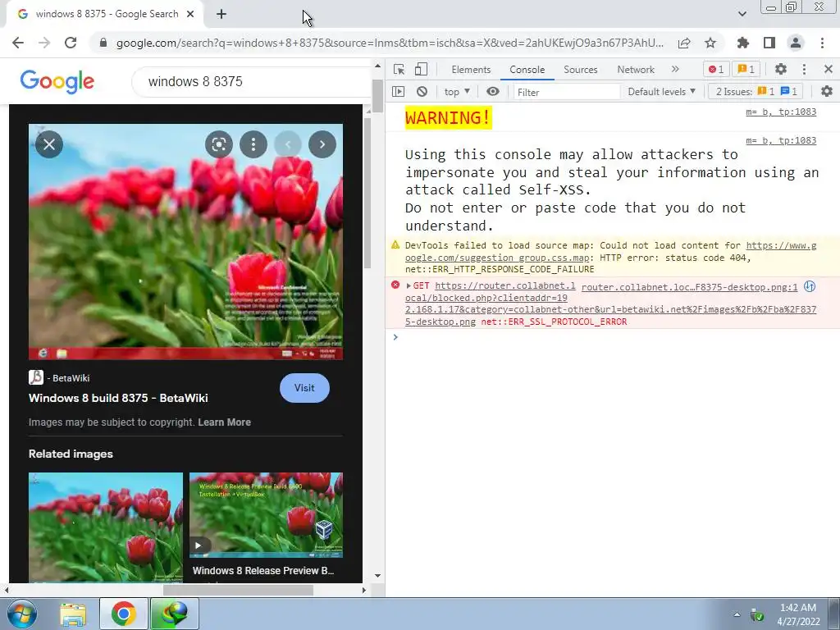
Task: Share this page icon in address bar
Action: [x=684, y=43]
